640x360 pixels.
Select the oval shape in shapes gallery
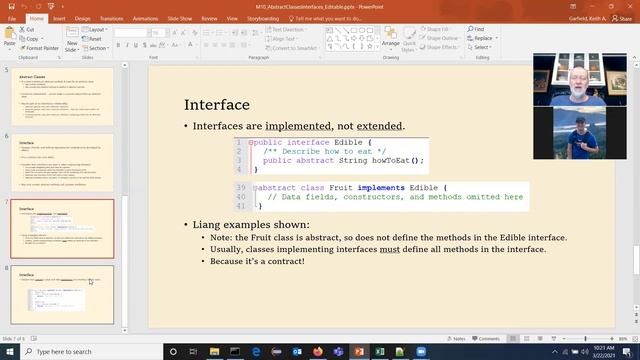pos(362,30)
